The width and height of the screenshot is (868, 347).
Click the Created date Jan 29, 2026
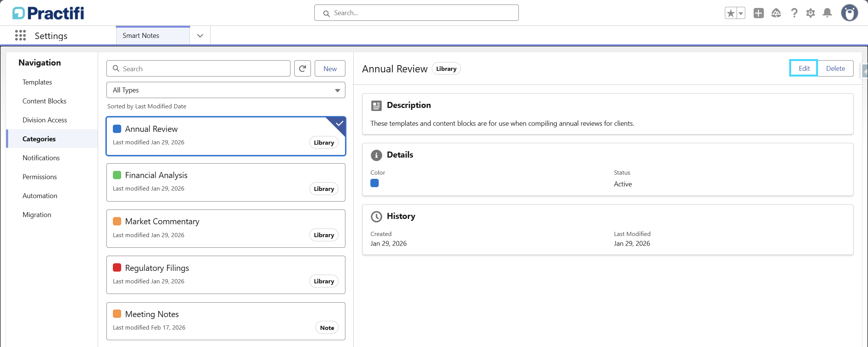coord(389,244)
